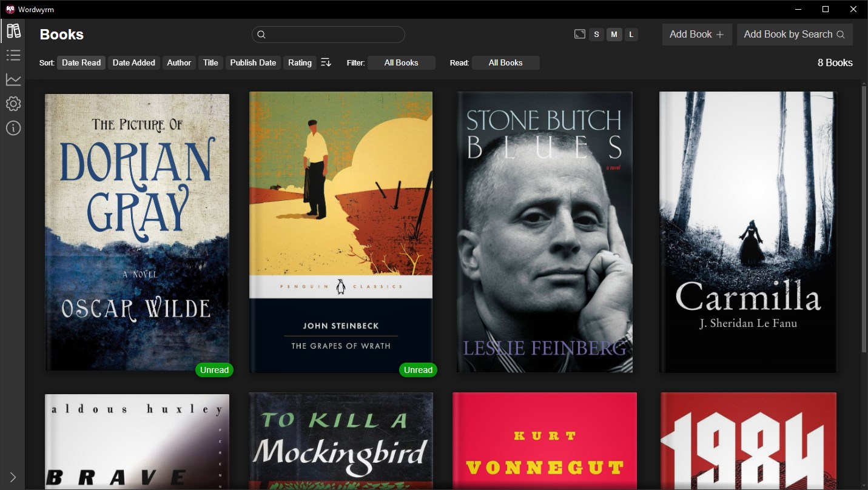Select medium cover size M
Screen dimensions: 868x490
click(x=614, y=35)
